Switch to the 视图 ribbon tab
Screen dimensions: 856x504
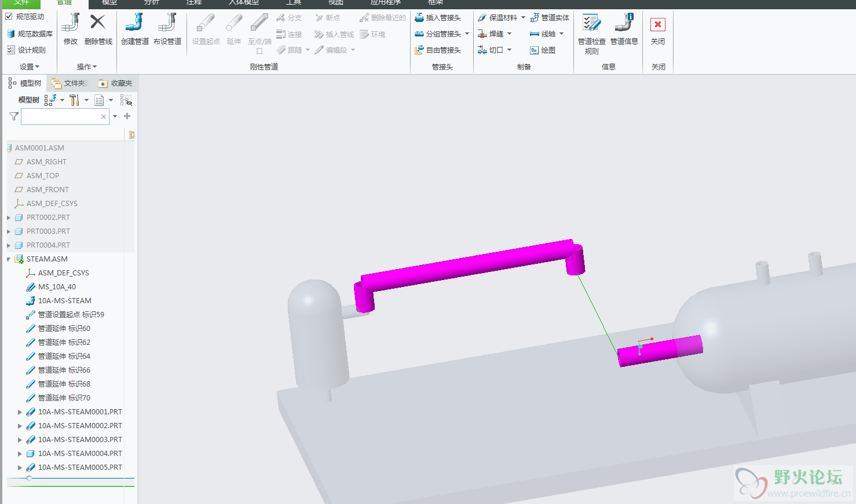336,3
